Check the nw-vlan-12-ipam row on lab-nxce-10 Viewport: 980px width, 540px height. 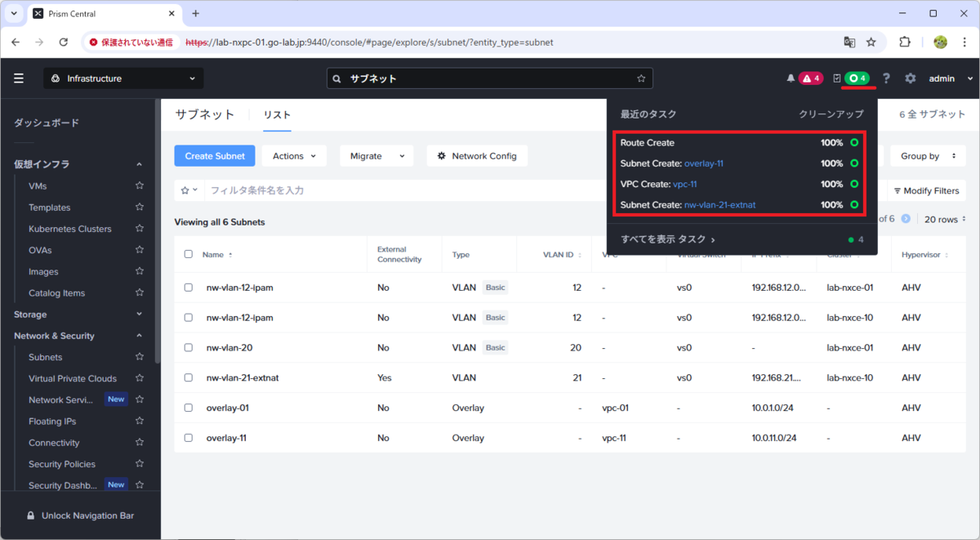tap(189, 318)
